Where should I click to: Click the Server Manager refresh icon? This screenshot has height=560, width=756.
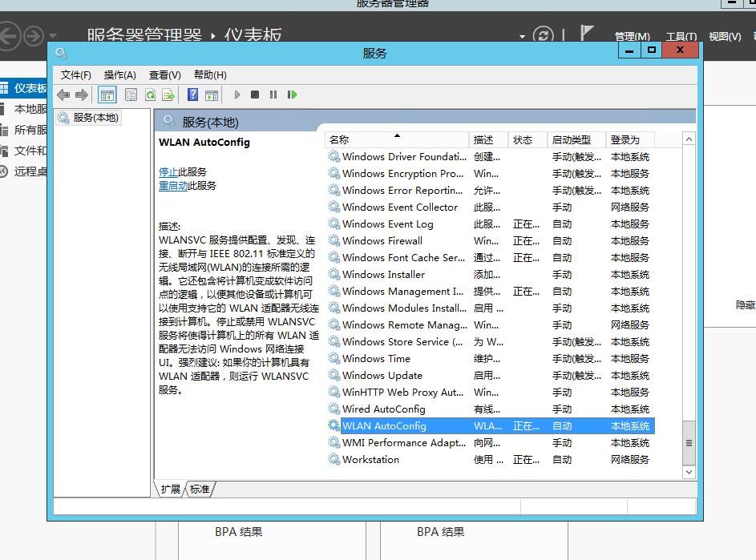click(x=542, y=36)
